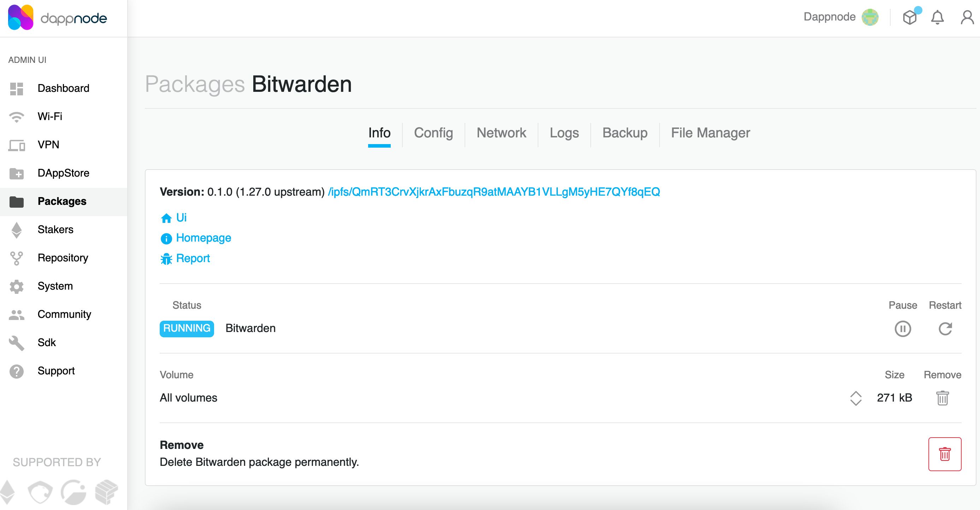This screenshot has width=980, height=510.
Task: Click the info icon beside Homepage
Action: 166,238
